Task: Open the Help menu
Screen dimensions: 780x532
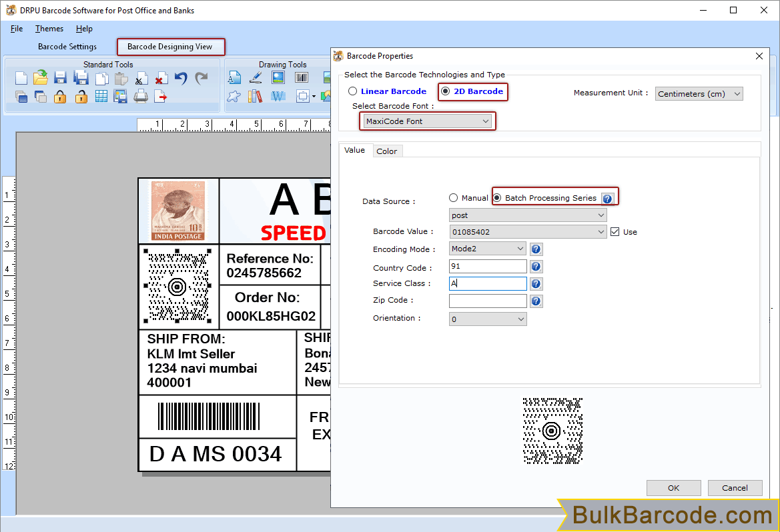Action: pos(84,29)
